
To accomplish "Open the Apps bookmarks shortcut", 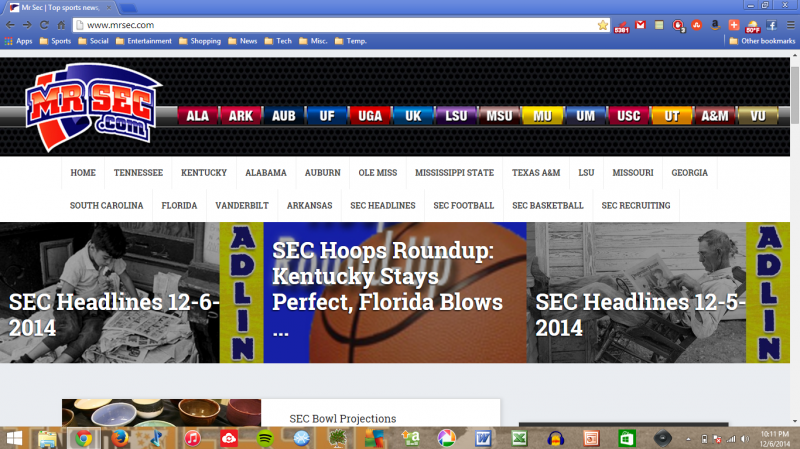I will (x=18, y=41).
